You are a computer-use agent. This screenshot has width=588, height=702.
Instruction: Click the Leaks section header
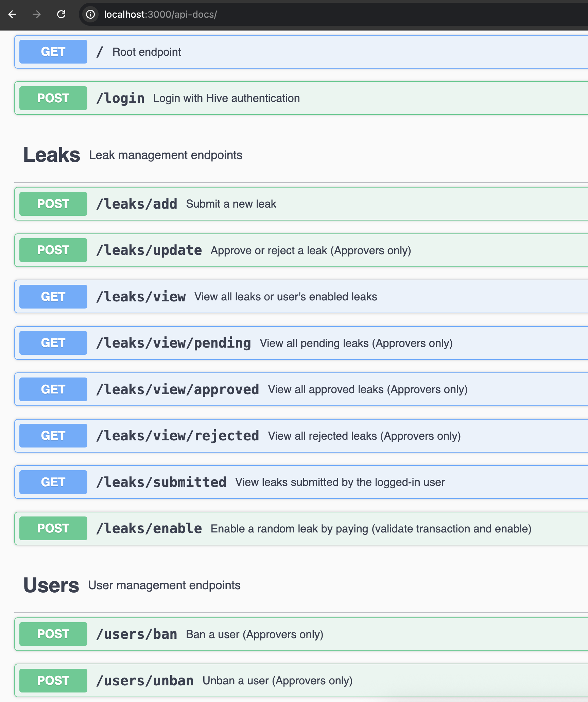pos(52,155)
